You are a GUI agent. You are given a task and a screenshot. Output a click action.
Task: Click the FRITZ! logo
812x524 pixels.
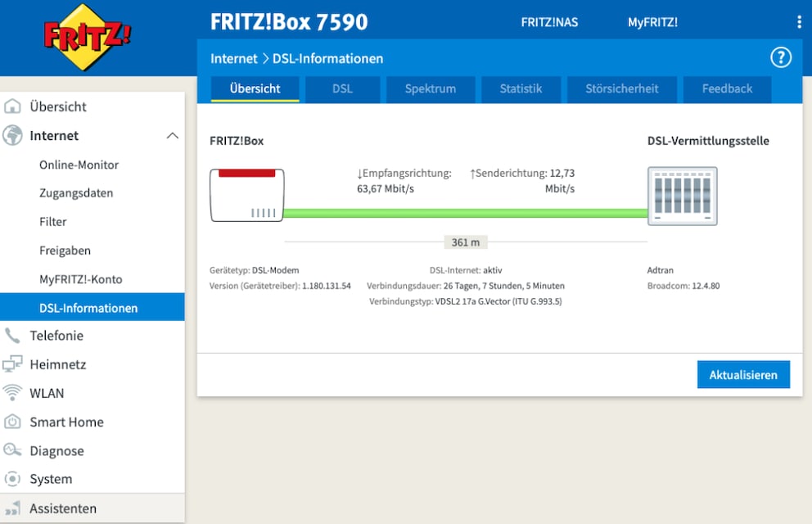pyautogui.click(x=87, y=38)
